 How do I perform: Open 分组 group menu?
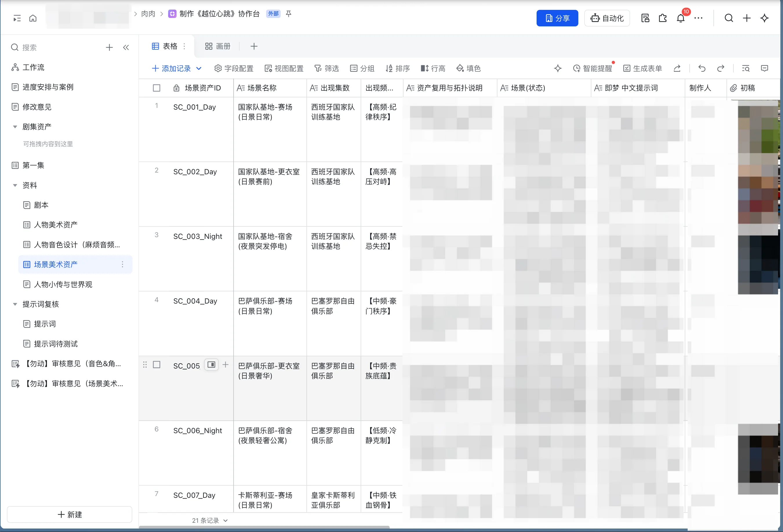(x=362, y=68)
